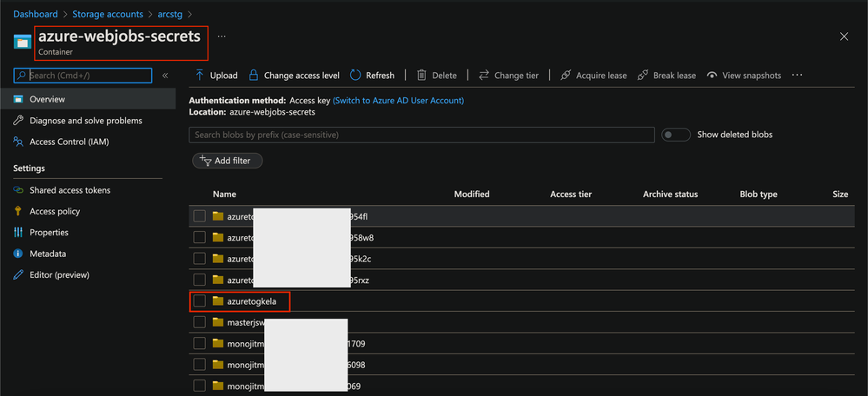Screen dimensions: 868x396
Task: Sort by the Archive status column header
Action: tap(671, 195)
